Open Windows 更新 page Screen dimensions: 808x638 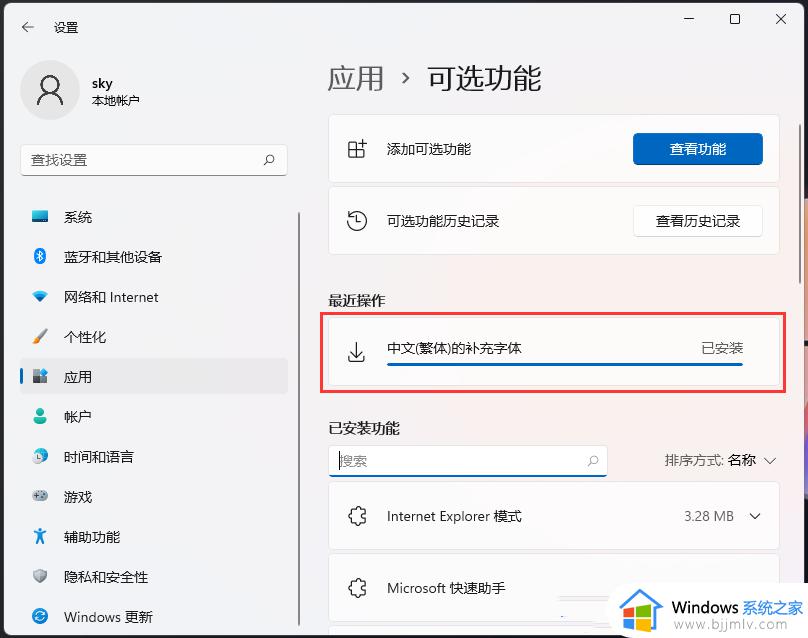(x=154, y=616)
